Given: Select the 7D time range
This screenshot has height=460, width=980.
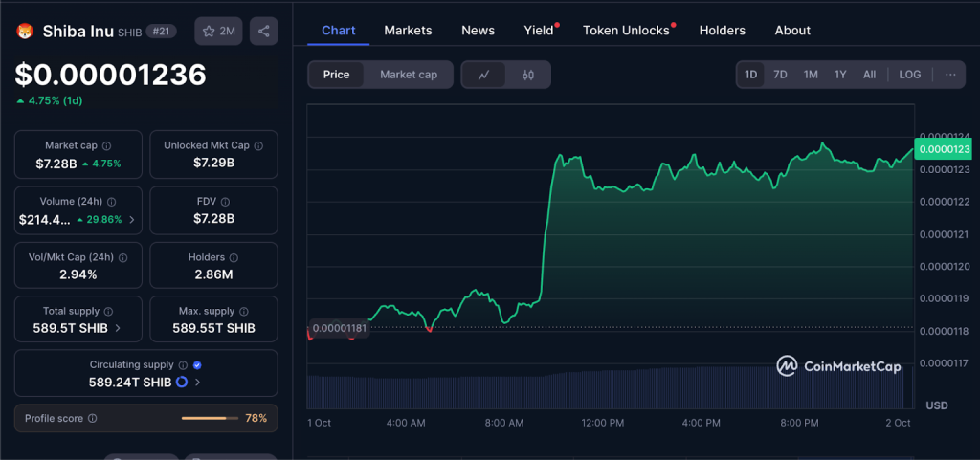Looking at the screenshot, I should (x=780, y=75).
